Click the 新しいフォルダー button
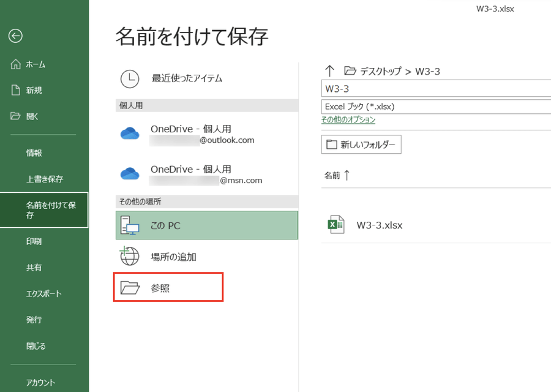 (361, 145)
